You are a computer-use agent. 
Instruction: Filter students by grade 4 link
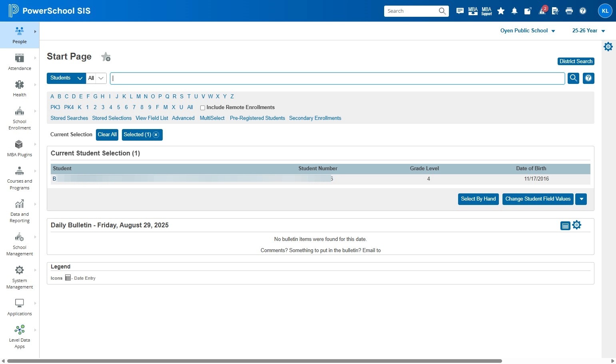[111, 107]
